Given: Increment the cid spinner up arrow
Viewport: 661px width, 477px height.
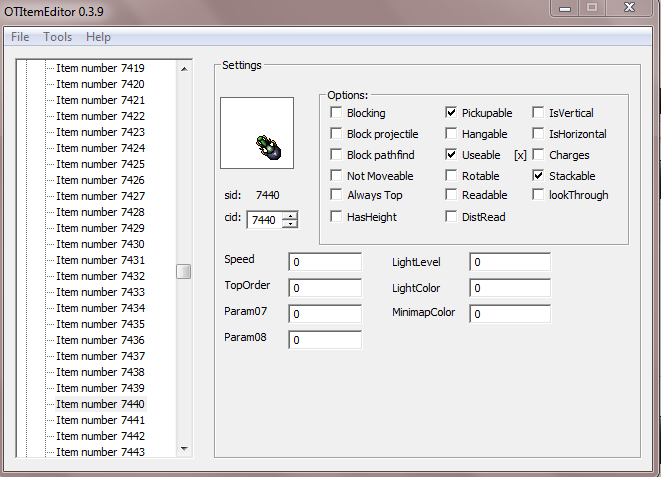Looking at the screenshot, I should (x=289, y=215).
